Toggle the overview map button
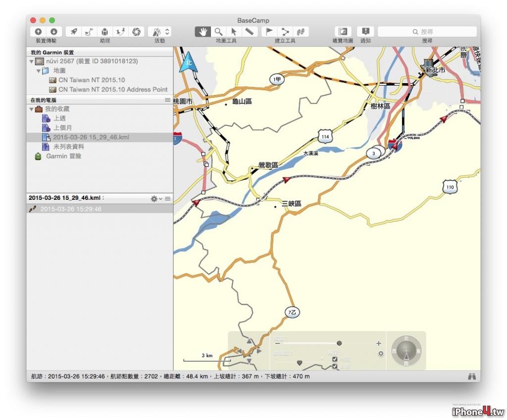Screen dimensions: 507x420 tap(343, 32)
